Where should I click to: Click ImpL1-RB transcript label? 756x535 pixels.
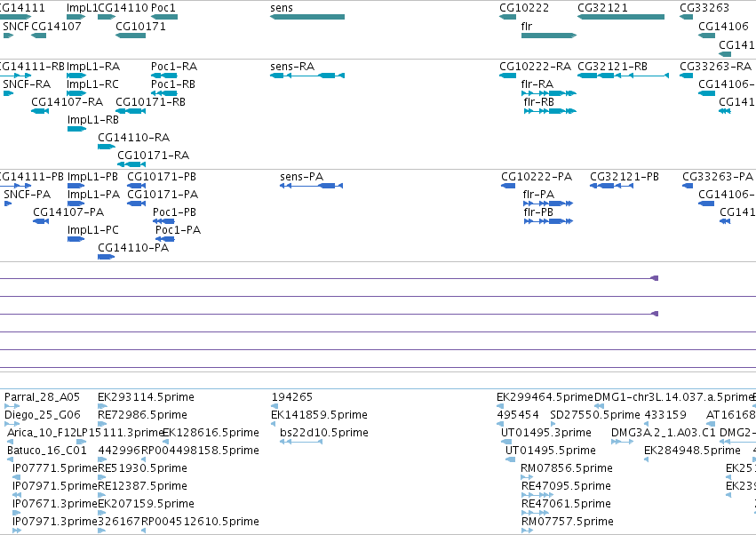[x=93, y=120]
